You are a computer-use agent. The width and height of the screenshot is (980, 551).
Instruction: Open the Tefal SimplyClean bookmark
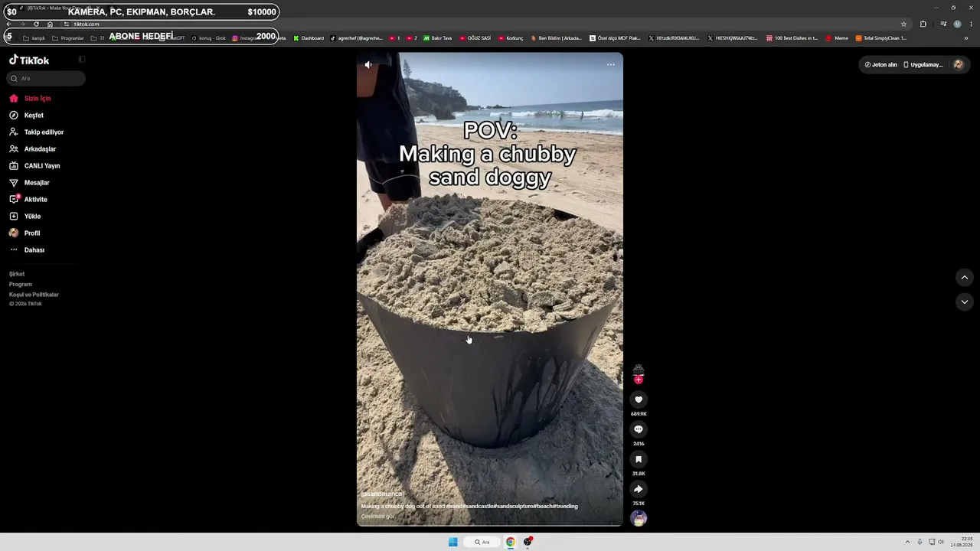pyautogui.click(x=881, y=38)
